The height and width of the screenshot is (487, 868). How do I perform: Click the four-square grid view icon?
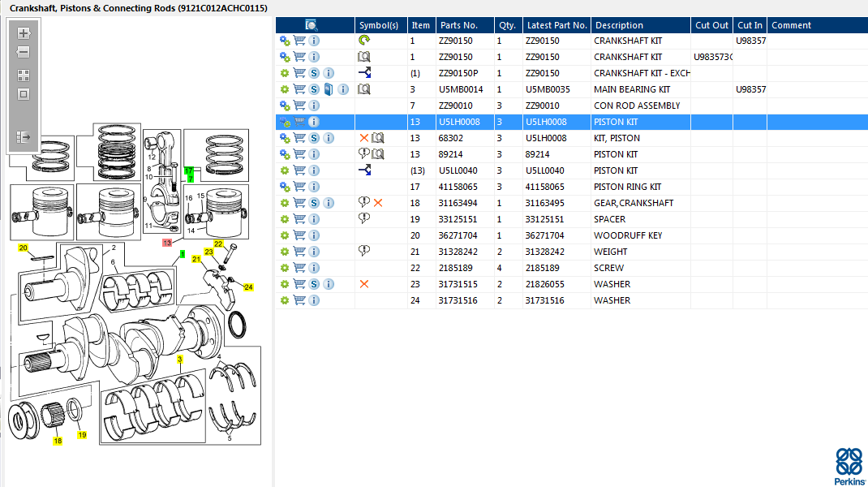click(x=24, y=75)
